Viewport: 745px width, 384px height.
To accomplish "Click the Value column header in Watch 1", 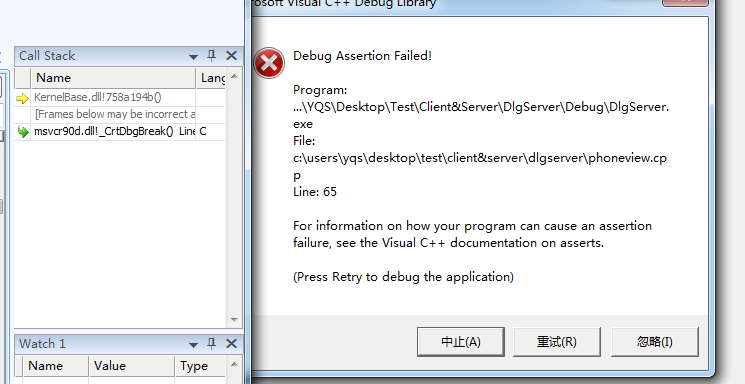I will pos(132,366).
